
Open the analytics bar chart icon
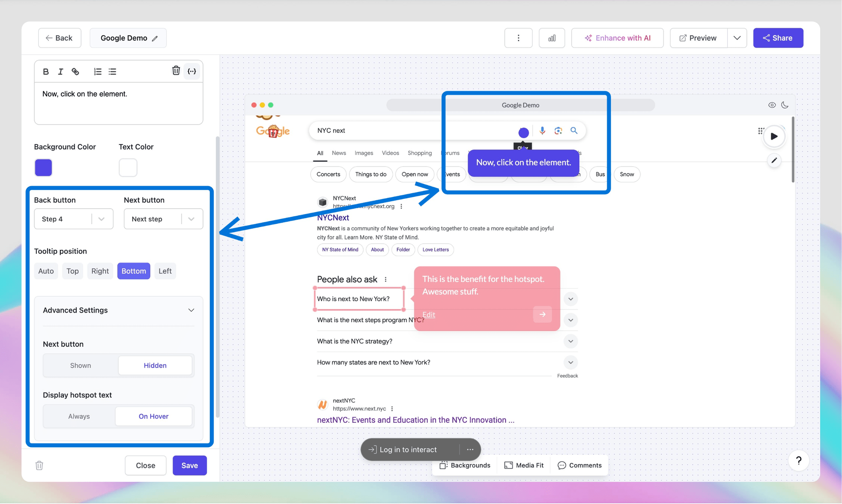(x=552, y=38)
